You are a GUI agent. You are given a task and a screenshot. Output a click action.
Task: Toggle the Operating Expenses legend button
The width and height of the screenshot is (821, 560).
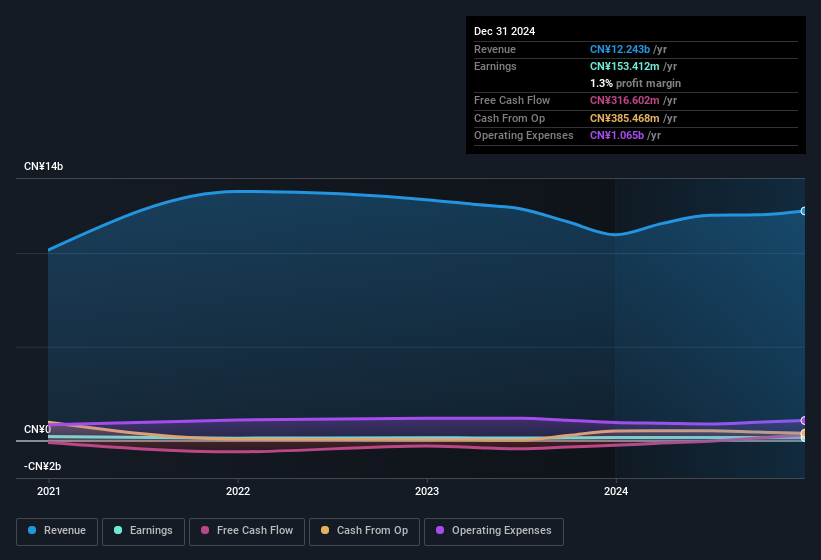click(x=493, y=531)
